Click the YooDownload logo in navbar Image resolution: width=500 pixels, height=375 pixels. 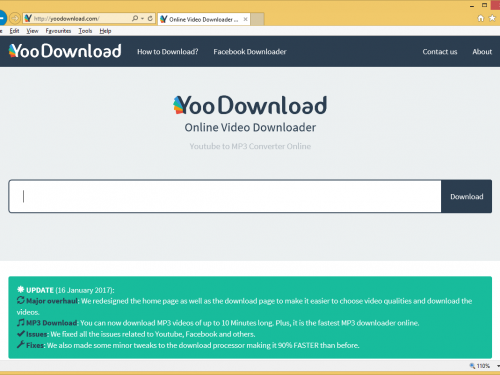pos(65,51)
